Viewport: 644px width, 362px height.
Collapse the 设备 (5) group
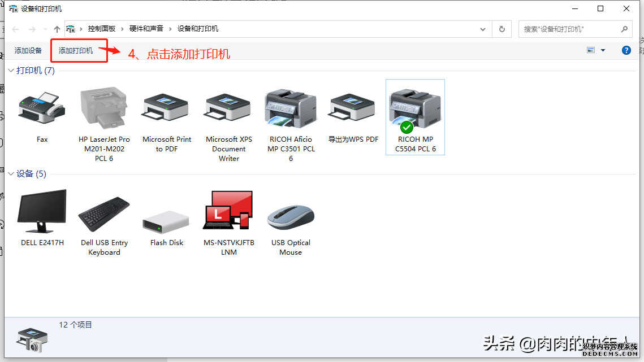click(x=11, y=174)
